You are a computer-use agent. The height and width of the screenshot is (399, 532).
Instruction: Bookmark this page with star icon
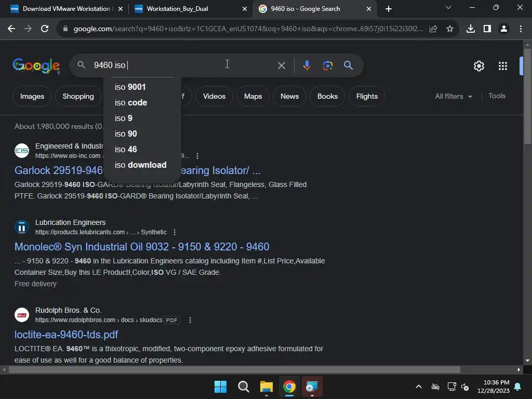(449, 29)
